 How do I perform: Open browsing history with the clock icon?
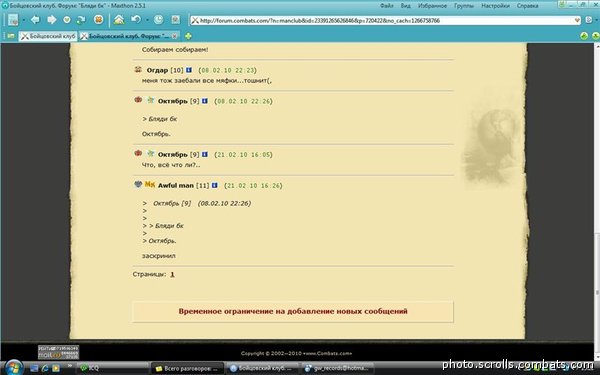(158, 20)
